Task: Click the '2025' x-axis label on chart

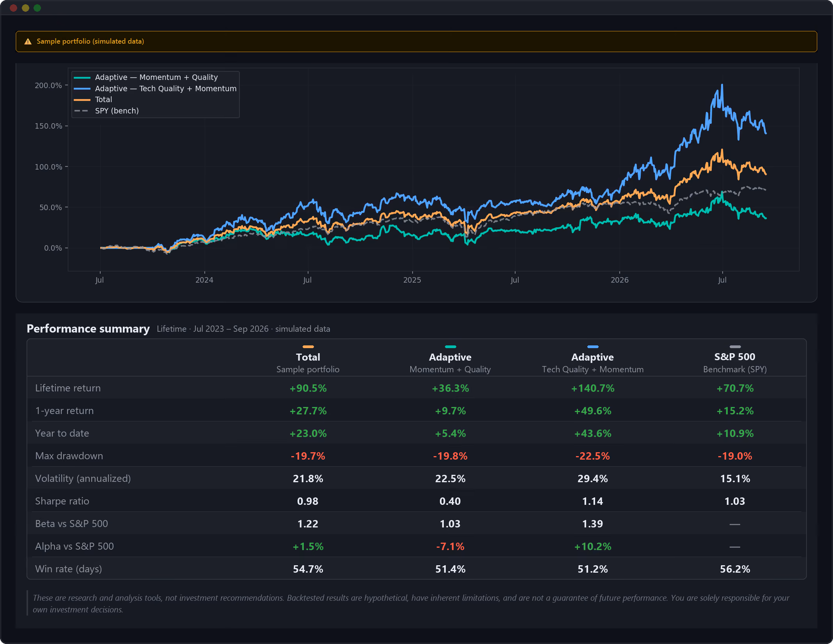Action: tap(412, 280)
